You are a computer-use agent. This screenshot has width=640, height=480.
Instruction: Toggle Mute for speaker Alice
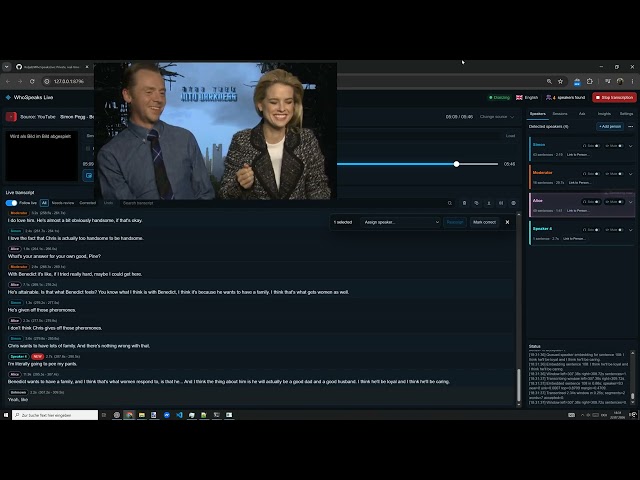[x=614, y=202]
